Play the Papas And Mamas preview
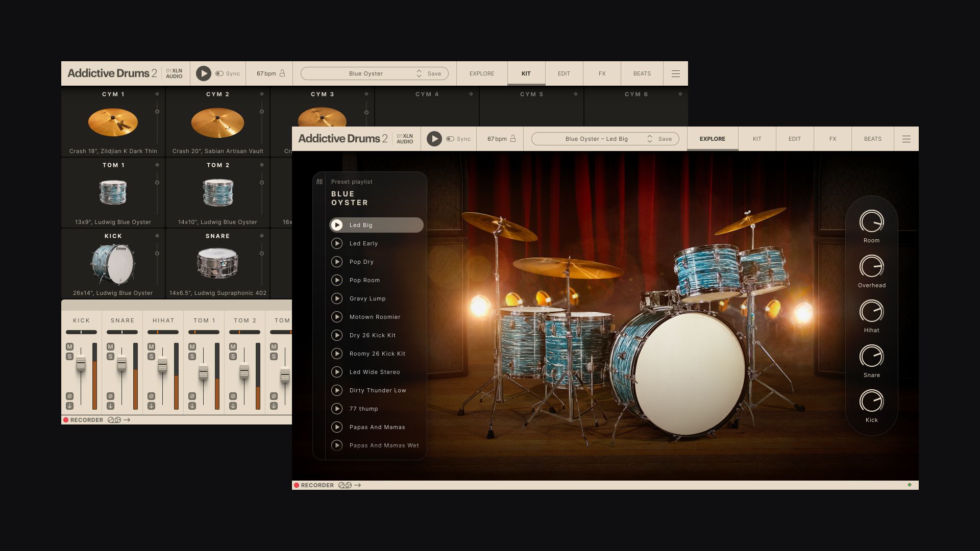This screenshot has height=551, width=980. click(x=337, y=427)
